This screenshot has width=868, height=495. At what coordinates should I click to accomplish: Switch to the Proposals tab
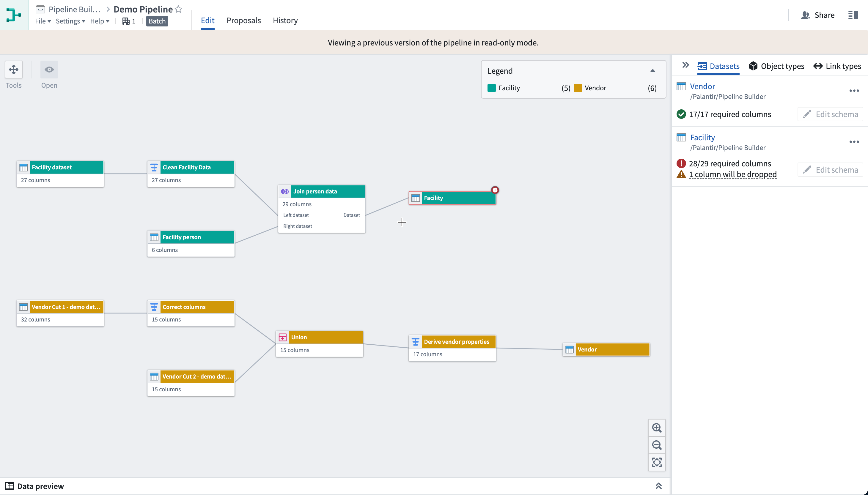[x=243, y=21]
